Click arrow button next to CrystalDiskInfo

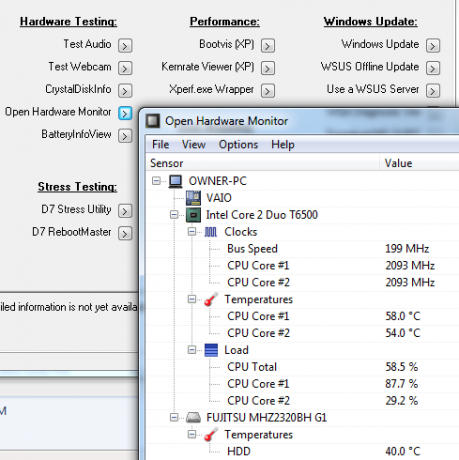tap(125, 91)
